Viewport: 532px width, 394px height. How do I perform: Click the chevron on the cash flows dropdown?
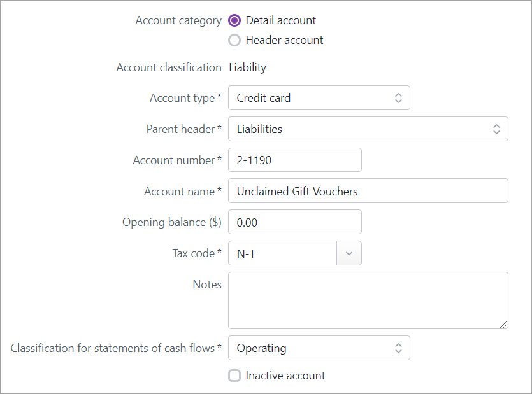coord(399,348)
